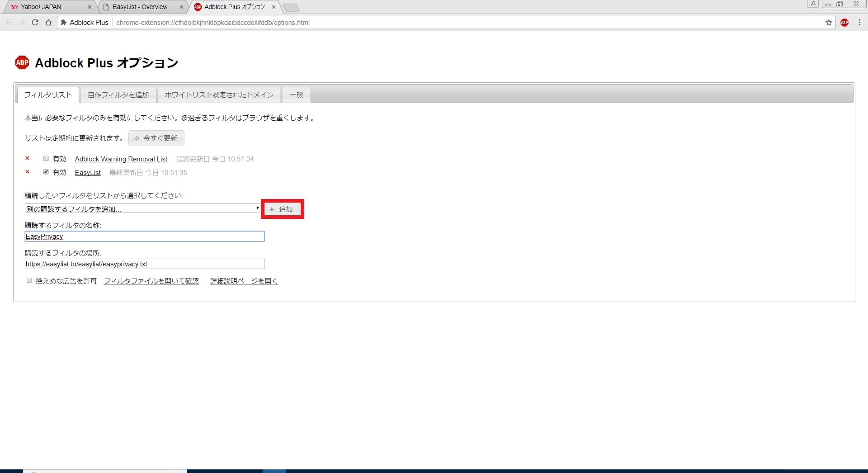
Task: Expand the 別の購読するフィルタを追加 dropdown
Action: [143, 208]
